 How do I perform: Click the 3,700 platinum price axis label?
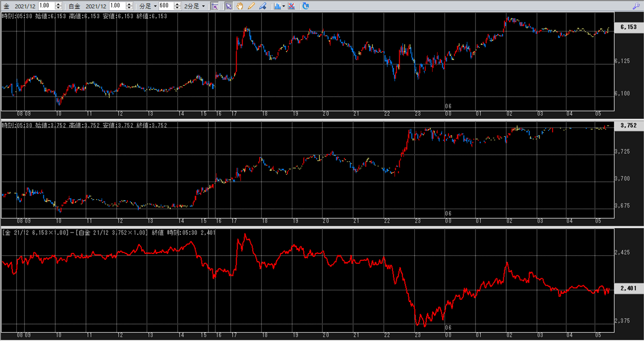[x=622, y=178]
